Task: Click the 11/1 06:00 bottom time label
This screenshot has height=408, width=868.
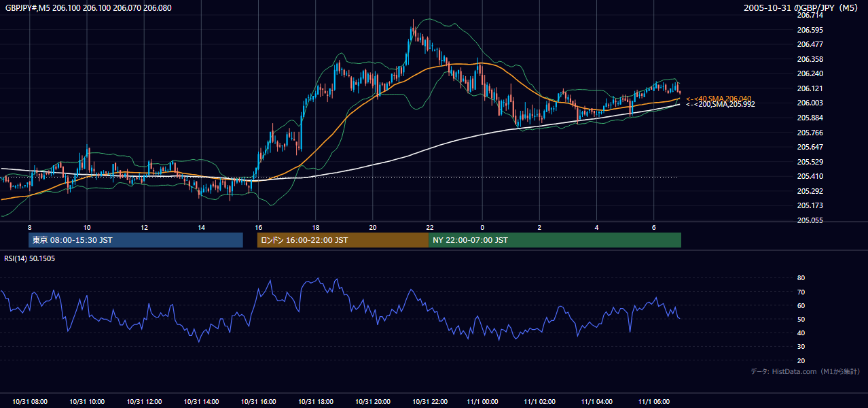Action: point(653,402)
